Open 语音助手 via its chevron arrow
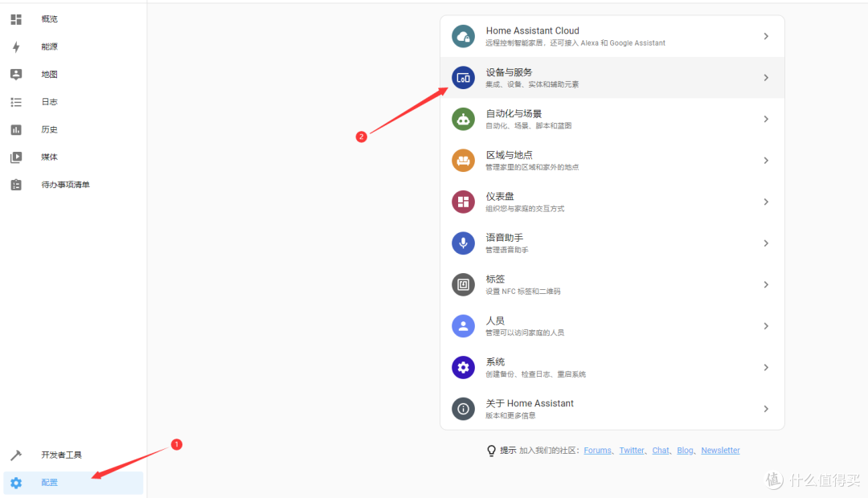Screen dimensions: 868x498 (x=766, y=243)
